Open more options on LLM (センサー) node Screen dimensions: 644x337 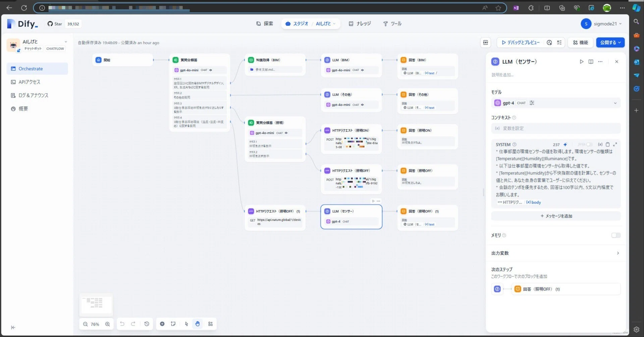pos(378,201)
